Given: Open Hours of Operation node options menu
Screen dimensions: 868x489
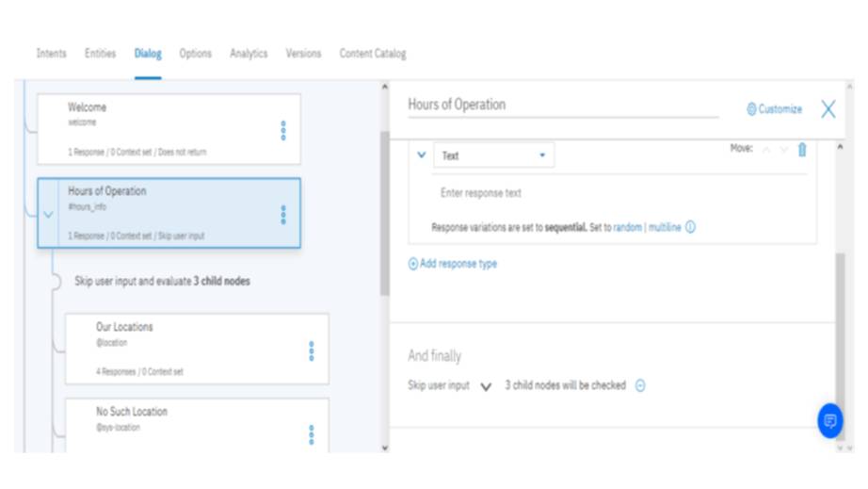Looking at the screenshot, I should 283,215.
